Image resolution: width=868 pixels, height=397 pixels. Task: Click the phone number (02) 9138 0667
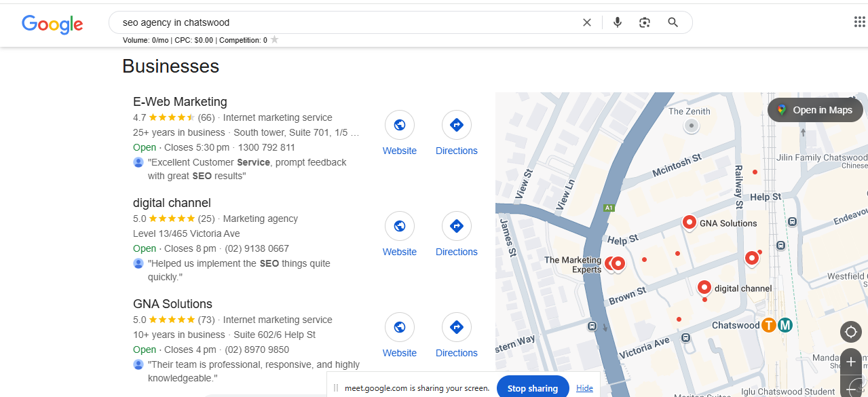[257, 248]
